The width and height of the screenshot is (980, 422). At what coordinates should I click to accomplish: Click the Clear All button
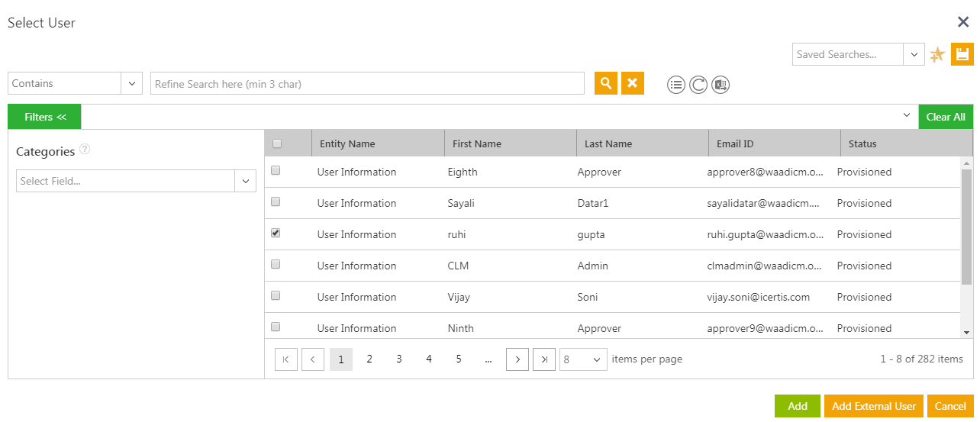(x=946, y=117)
